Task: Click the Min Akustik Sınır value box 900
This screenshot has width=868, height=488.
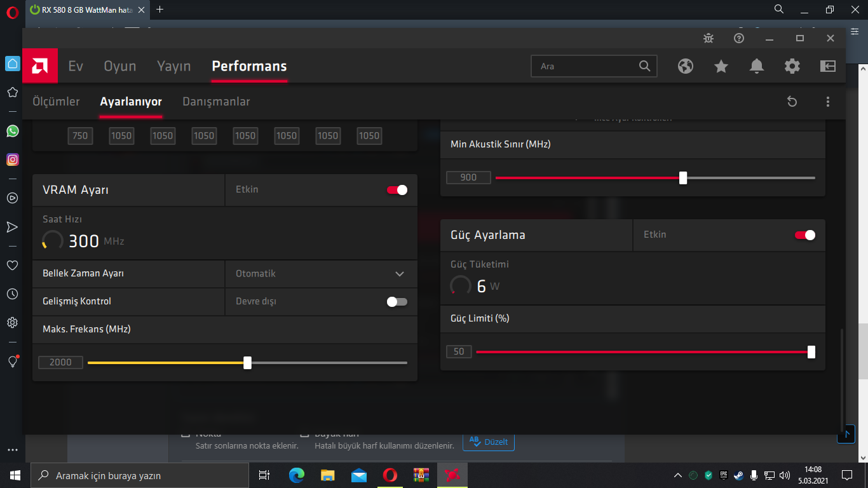Action: pos(468,177)
